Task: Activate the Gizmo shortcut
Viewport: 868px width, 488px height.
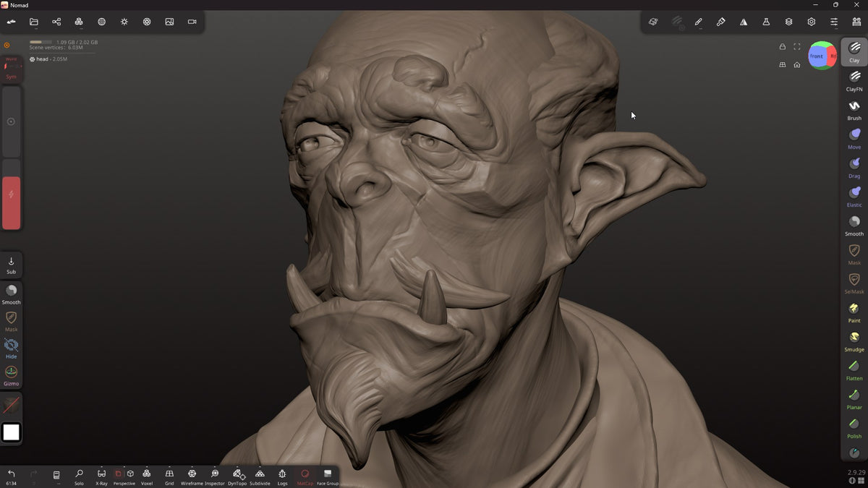Action: click(x=11, y=375)
